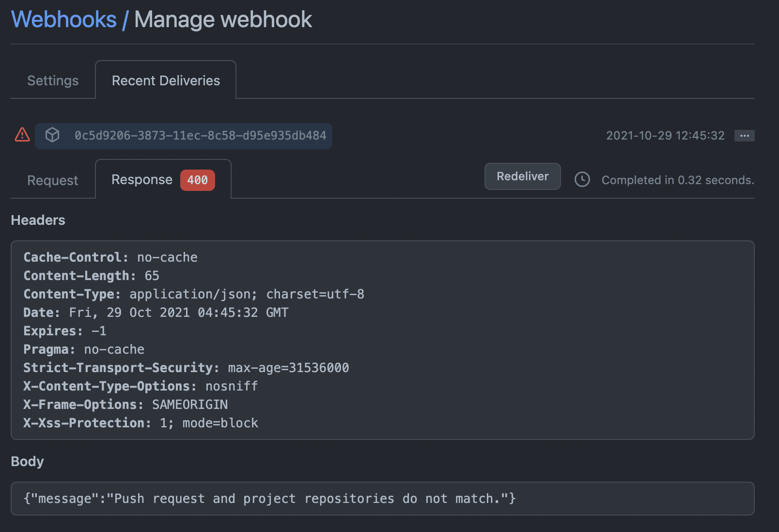This screenshot has width=779, height=532.
Task: Switch to the Request tab
Action: click(53, 180)
